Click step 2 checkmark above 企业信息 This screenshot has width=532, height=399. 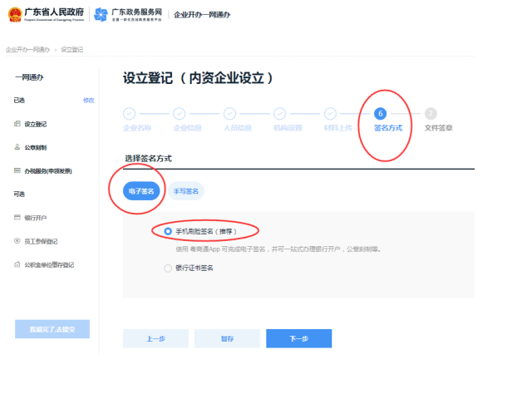coord(180,114)
